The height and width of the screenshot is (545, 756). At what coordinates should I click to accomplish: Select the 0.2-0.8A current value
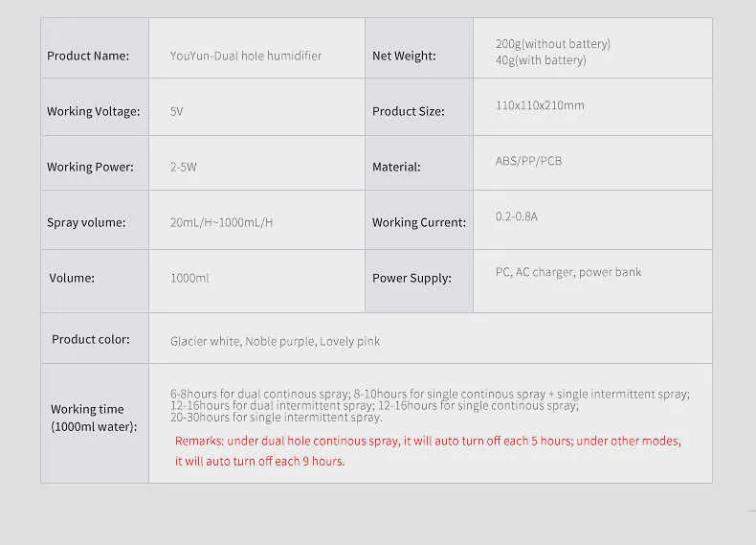[517, 216]
